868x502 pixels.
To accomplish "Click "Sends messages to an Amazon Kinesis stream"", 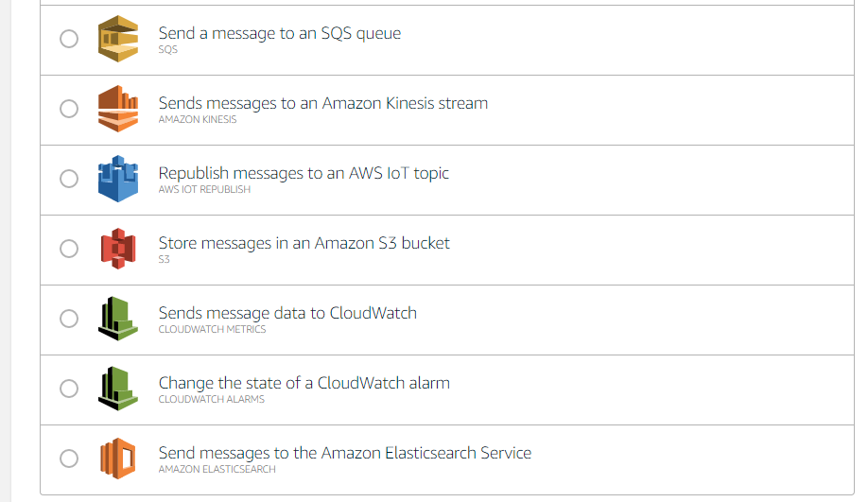I will tap(322, 103).
